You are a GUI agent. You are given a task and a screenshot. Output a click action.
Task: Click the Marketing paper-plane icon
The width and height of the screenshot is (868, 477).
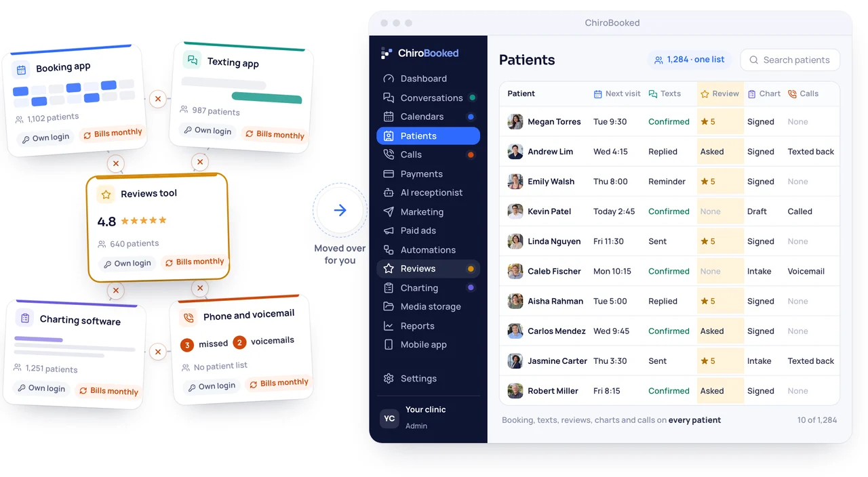(389, 211)
